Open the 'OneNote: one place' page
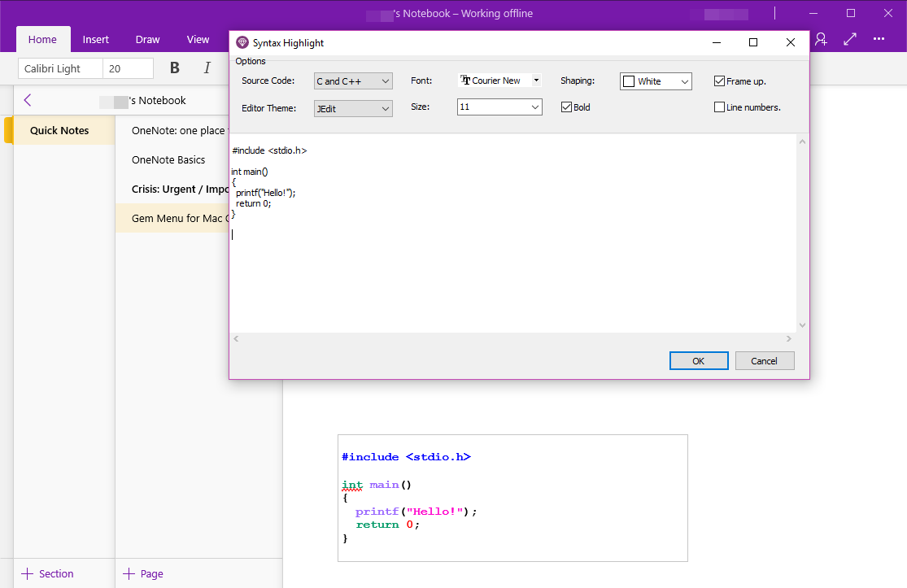907x588 pixels. 172,131
